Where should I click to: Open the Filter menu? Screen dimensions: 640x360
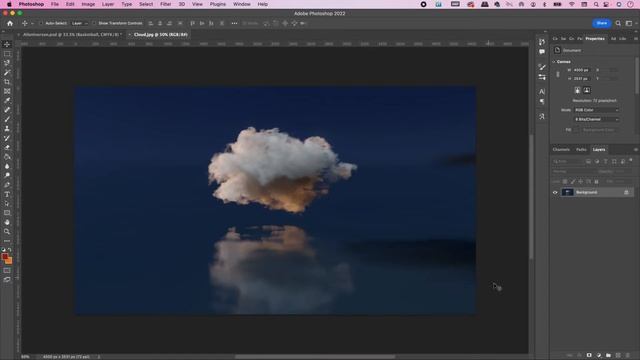pyautogui.click(x=165, y=4)
